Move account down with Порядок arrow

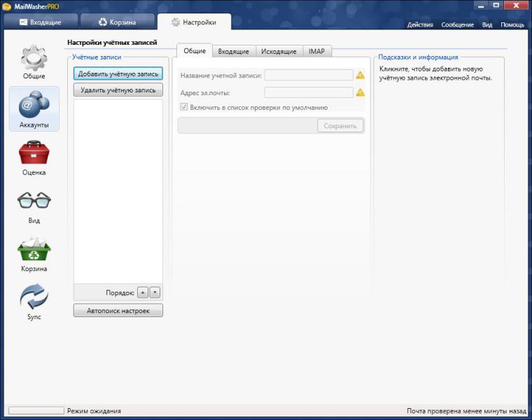coord(155,293)
